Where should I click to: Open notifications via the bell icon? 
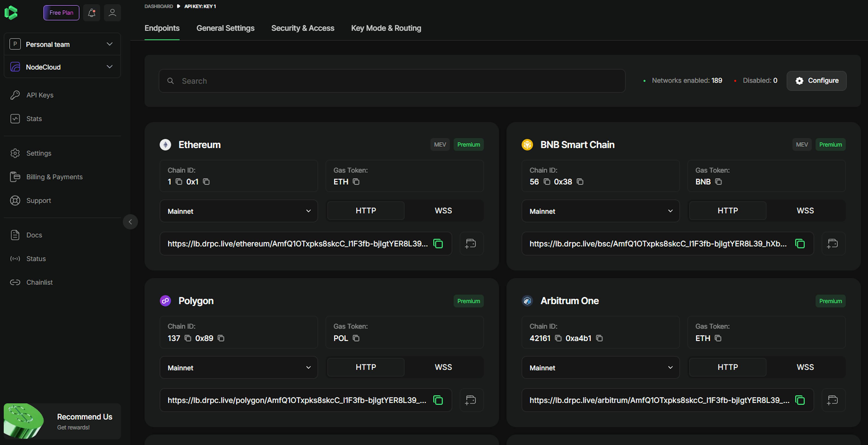91,13
